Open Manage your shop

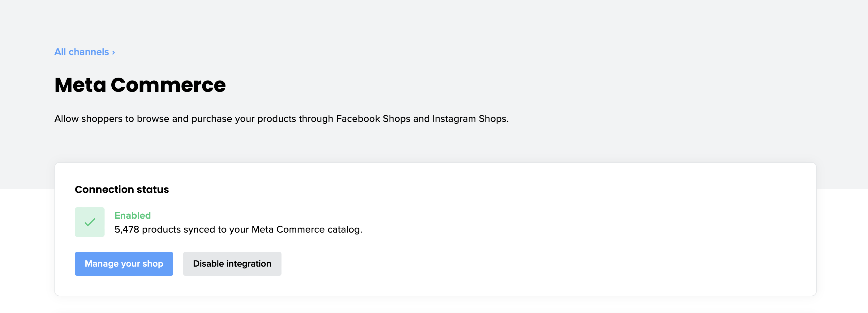point(124,264)
